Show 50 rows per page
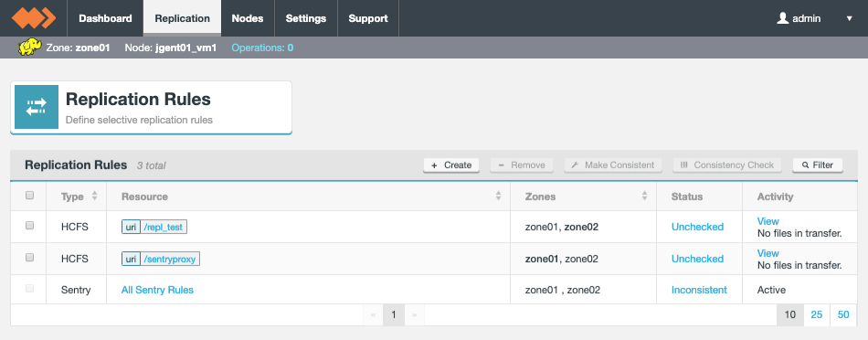 (x=843, y=315)
